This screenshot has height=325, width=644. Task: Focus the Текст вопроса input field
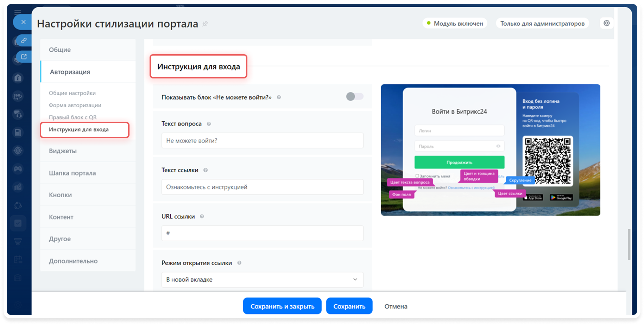263,141
